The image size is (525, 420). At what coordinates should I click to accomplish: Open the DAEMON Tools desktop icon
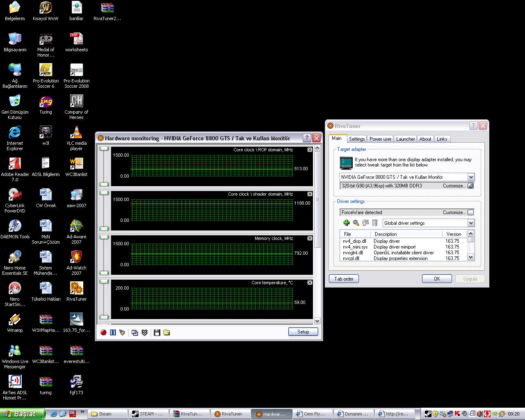point(15,228)
